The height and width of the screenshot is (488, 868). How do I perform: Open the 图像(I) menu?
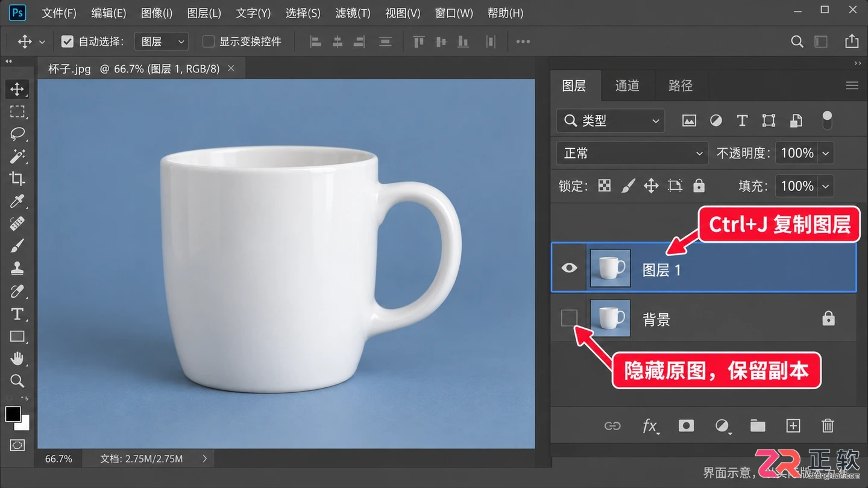157,13
